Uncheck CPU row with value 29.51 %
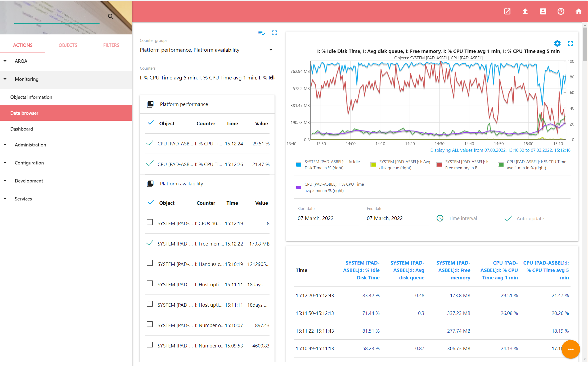This screenshot has height=366, width=588. pos(150,143)
